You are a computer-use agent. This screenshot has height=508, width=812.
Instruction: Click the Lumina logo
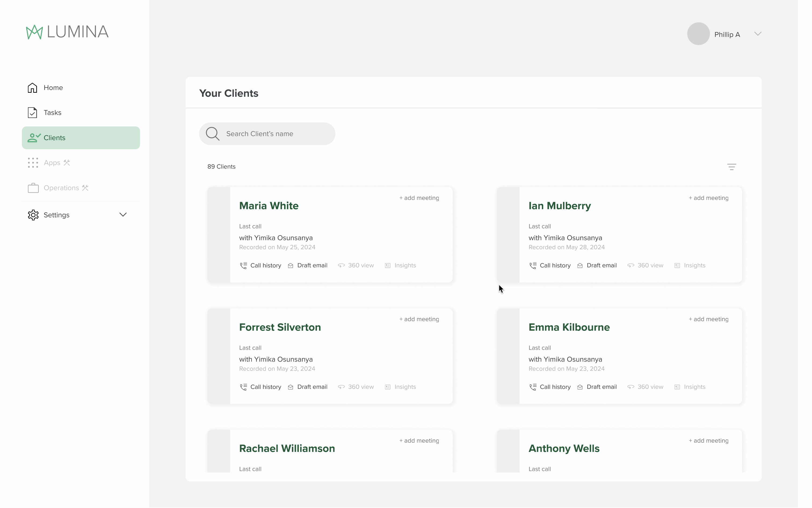pos(67,32)
